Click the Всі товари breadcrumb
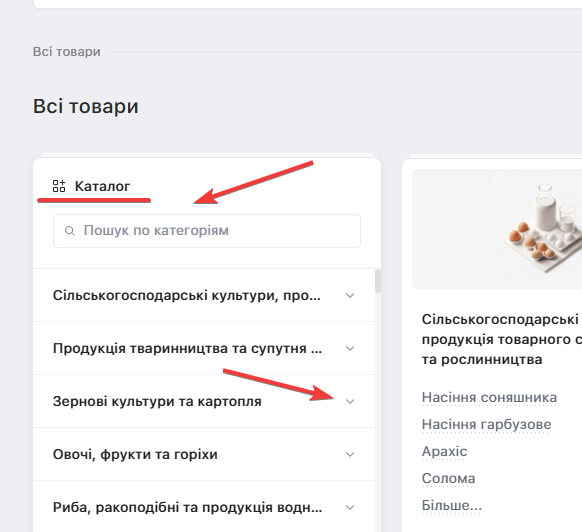The image size is (582, 532). pos(67,52)
